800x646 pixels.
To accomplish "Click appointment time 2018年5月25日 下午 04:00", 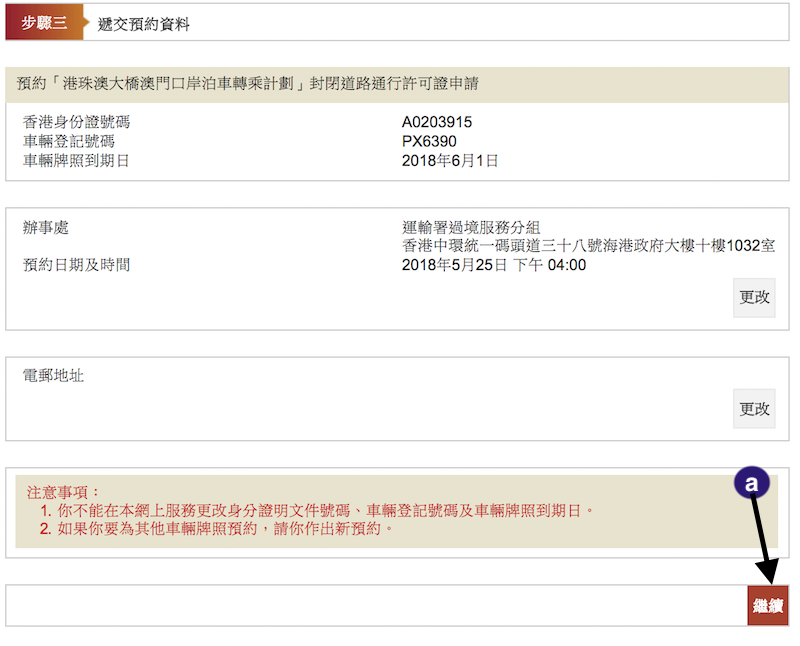I will click(x=493, y=265).
